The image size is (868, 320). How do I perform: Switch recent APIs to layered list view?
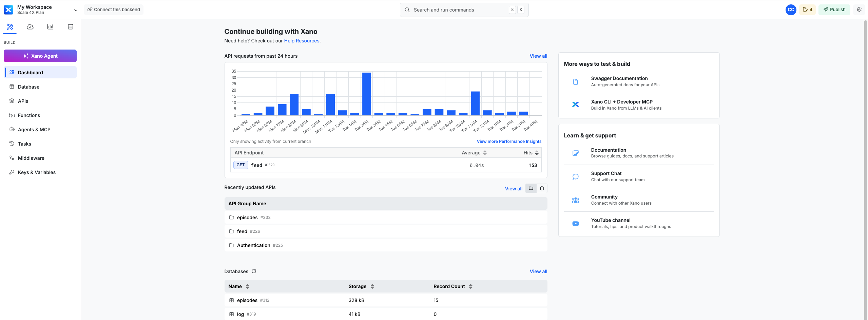(542, 188)
